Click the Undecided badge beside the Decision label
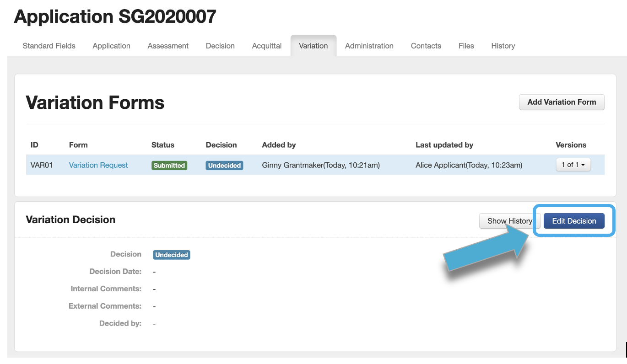 172,255
